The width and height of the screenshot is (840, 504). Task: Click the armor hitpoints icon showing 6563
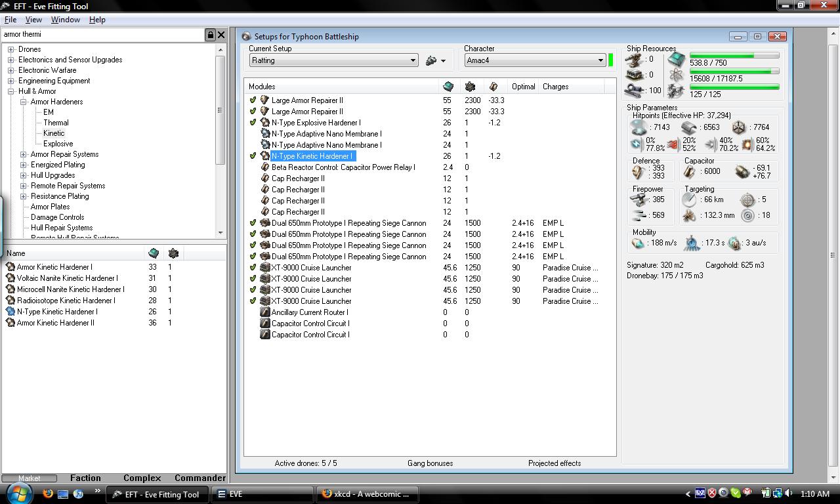point(688,127)
